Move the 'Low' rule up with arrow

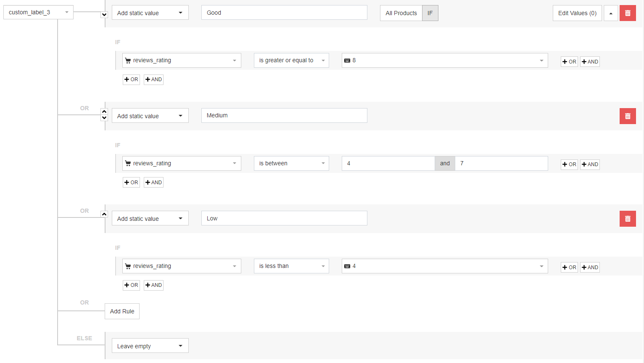coord(104,214)
